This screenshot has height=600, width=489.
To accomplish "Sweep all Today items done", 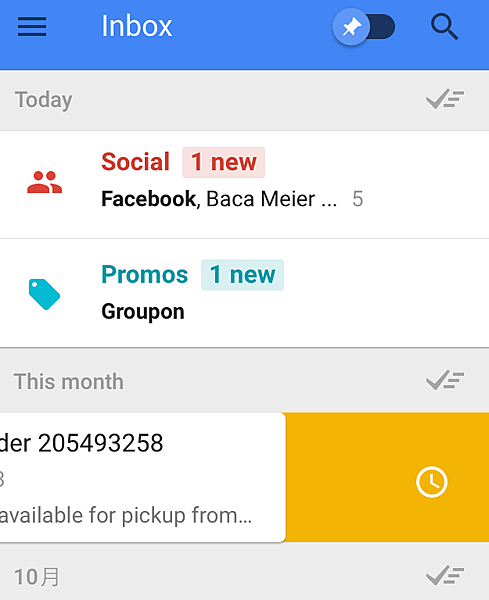I will tap(445, 99).
